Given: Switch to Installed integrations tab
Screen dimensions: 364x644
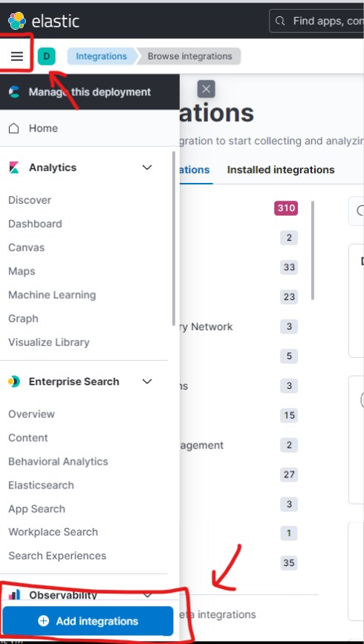Looking at the screenshot, I should pyautogui.click(x=281, y=170).
